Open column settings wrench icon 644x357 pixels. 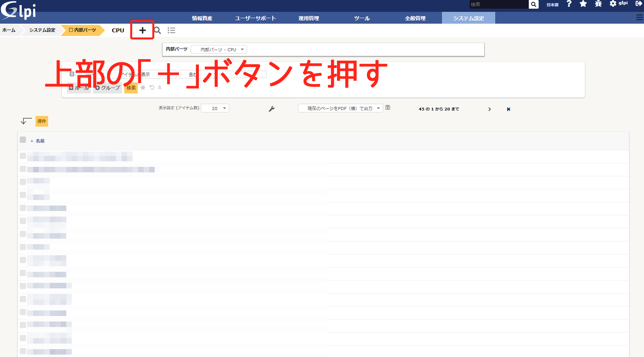pos(271,109)
